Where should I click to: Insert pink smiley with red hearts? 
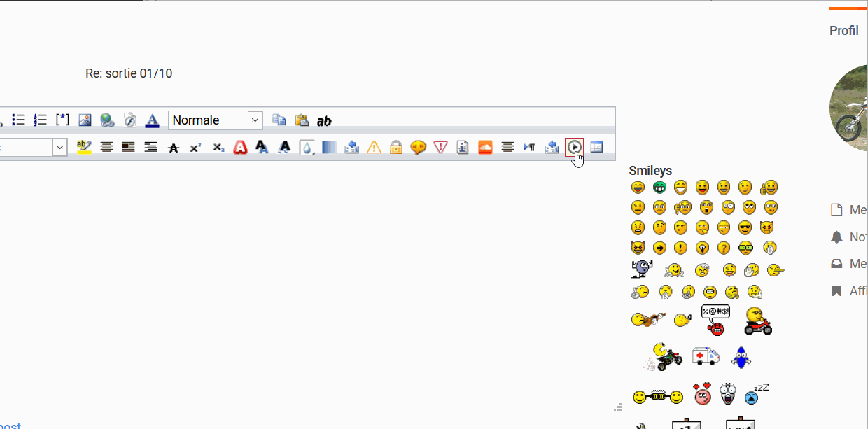coord(702,393)
